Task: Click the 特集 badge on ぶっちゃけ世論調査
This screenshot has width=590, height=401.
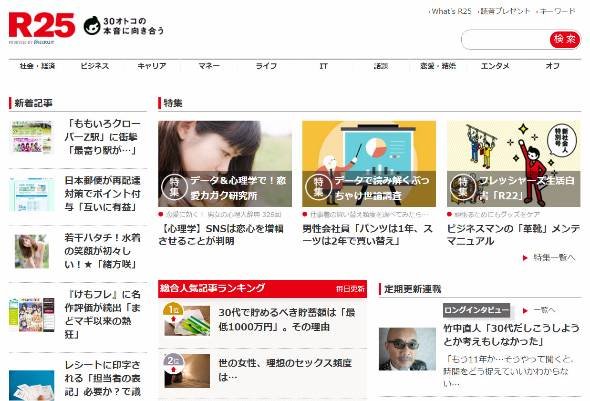Action: tap(318, 187)
